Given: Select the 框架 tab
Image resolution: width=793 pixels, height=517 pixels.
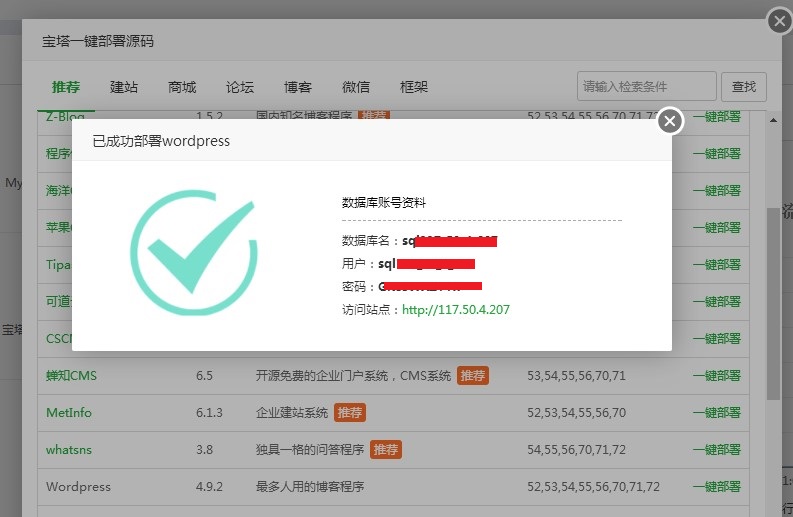Looking at the screenshot, I should [414, 87].
